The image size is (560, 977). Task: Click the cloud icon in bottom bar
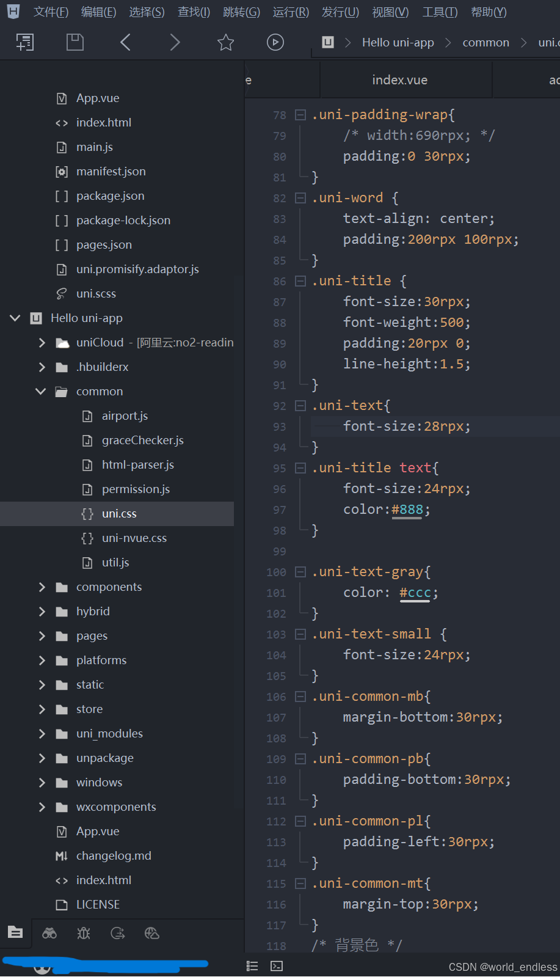click(151, 933)
